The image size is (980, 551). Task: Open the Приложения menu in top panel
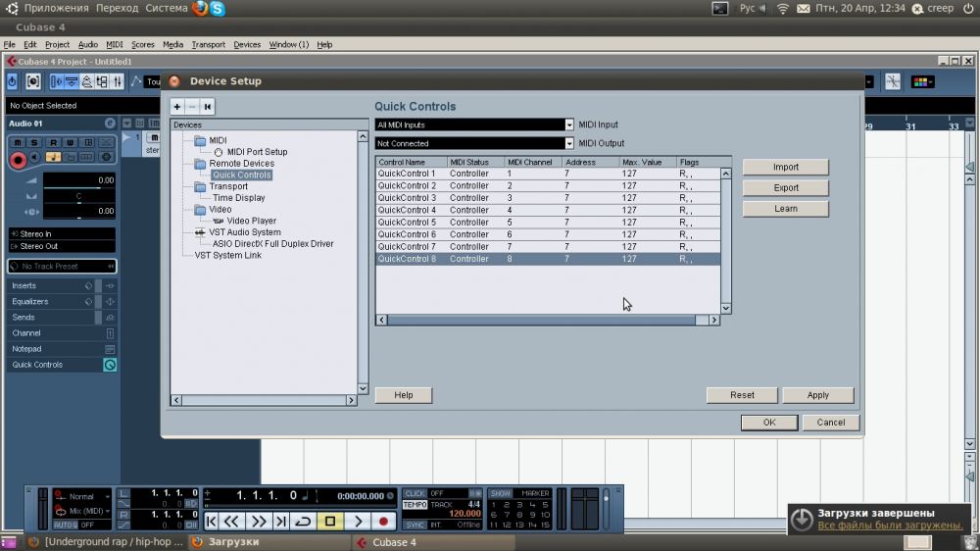pyautogui.click(x=56, y=8)
